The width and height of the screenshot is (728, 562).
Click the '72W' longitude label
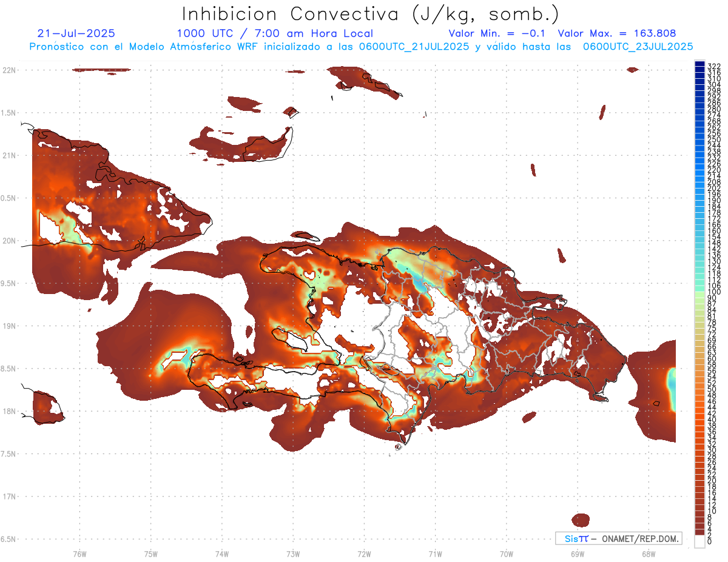click(x=364, y=554)
